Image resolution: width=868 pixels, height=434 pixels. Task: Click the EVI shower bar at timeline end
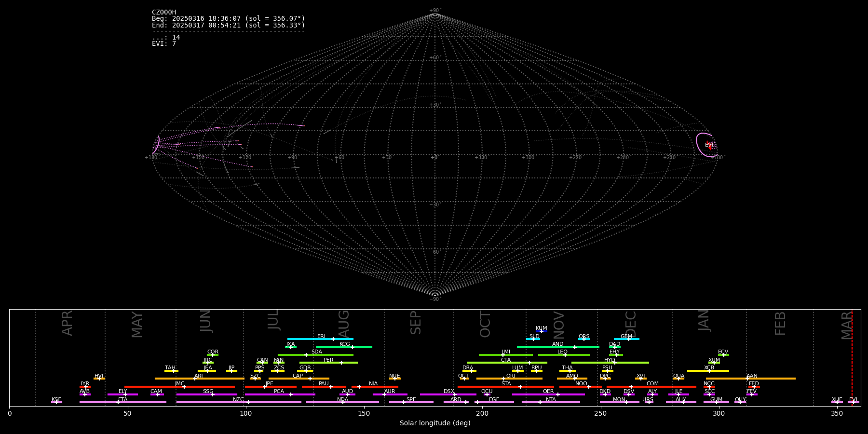[853, 402]
